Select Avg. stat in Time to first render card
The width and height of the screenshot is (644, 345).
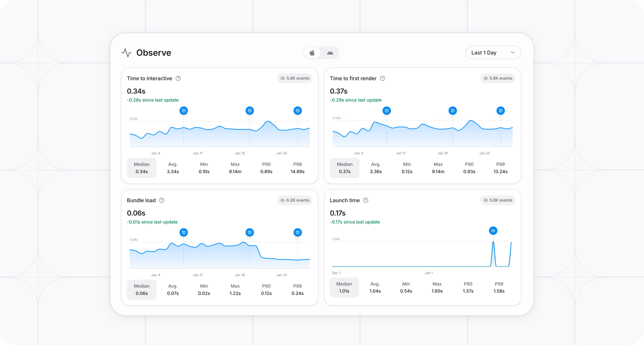point(375,168)
